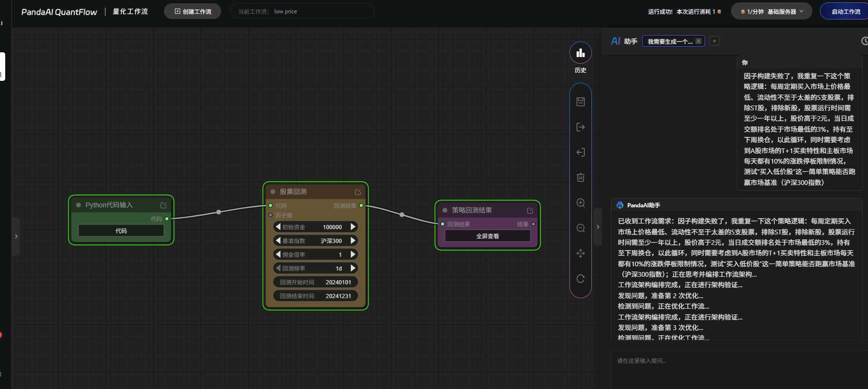Image resolution: width=868 pixels, height=389 pixels.
Task: Click the move canvas arrows icon
Action: coord(580,253)
